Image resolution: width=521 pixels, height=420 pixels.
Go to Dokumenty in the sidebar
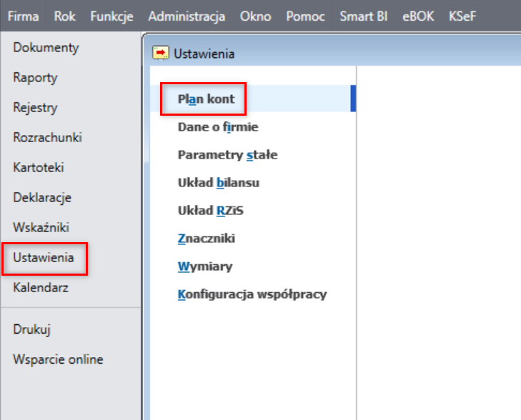pyautogui.click(x=46, y=48)
